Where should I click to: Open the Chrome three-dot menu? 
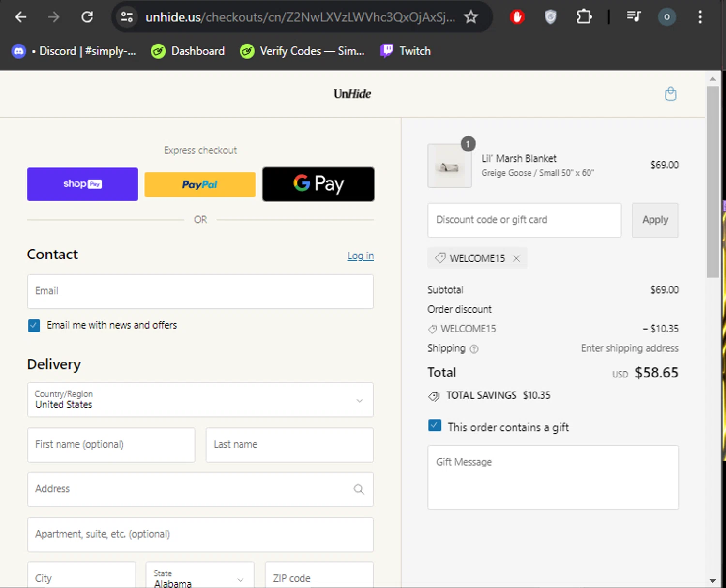click(700, 17)
